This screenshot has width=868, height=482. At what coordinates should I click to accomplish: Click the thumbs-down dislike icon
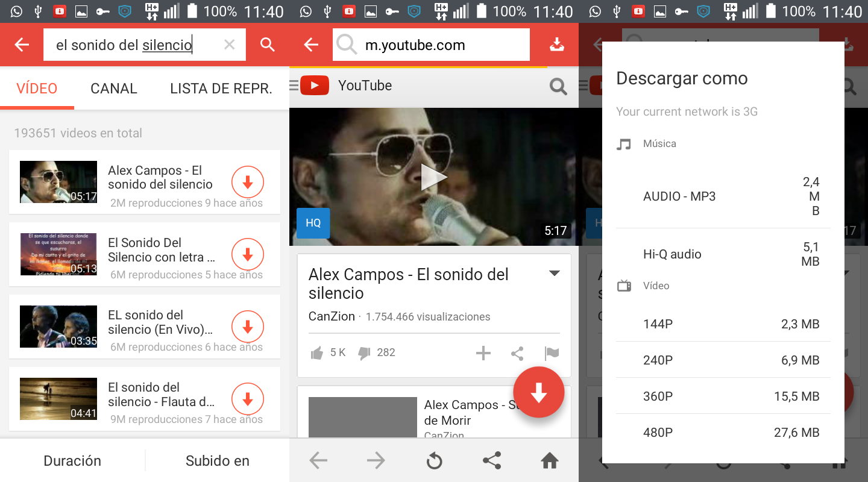click(x=364, y=353)
